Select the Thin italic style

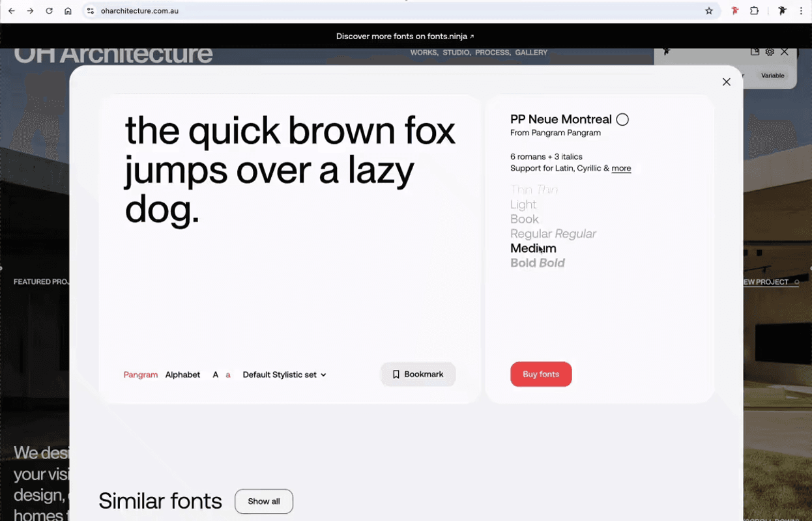547,190
